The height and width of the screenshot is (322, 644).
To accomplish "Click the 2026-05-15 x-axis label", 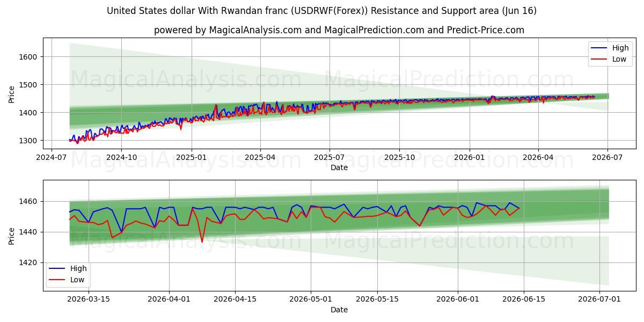I will click(x=377, y=299).
